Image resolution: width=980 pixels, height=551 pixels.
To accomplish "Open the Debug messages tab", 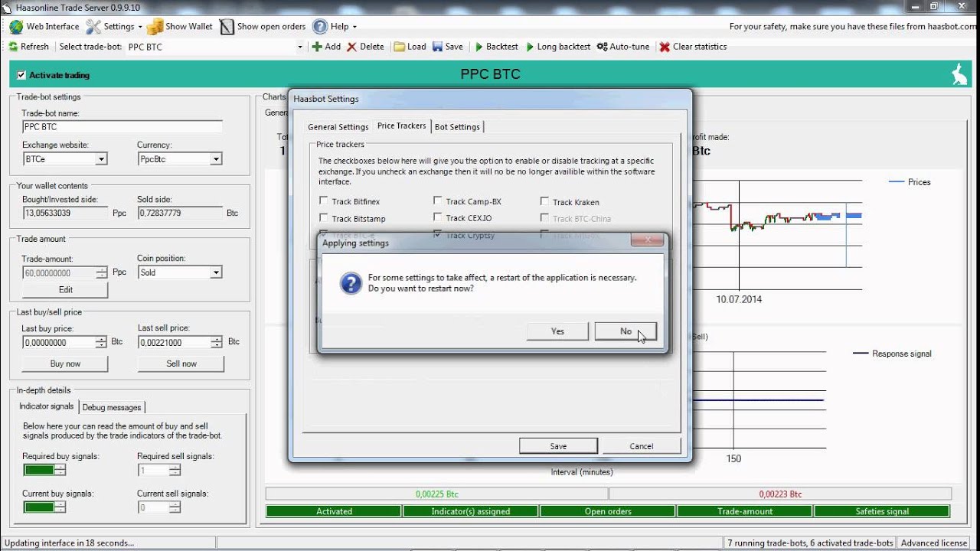I will click(112, 407).
